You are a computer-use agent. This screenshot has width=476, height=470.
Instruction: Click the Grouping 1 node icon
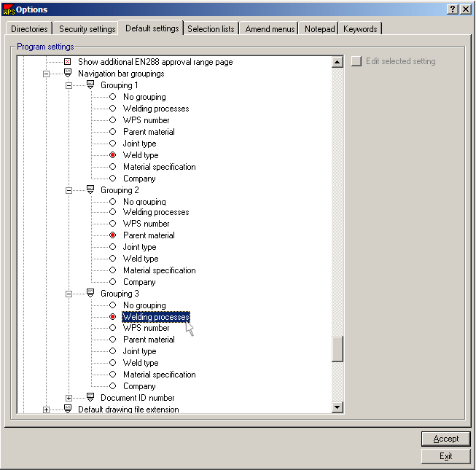click(x=90, y=85)
